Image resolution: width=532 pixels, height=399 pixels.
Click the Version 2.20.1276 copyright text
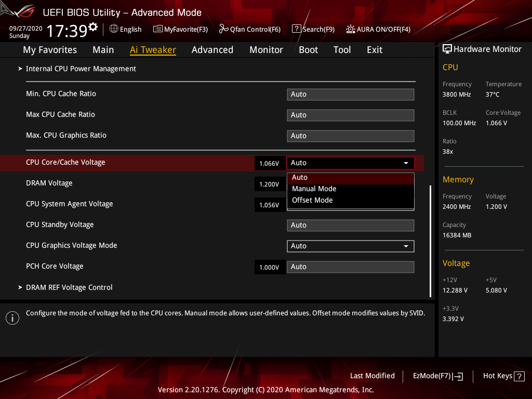coord(265,390)
